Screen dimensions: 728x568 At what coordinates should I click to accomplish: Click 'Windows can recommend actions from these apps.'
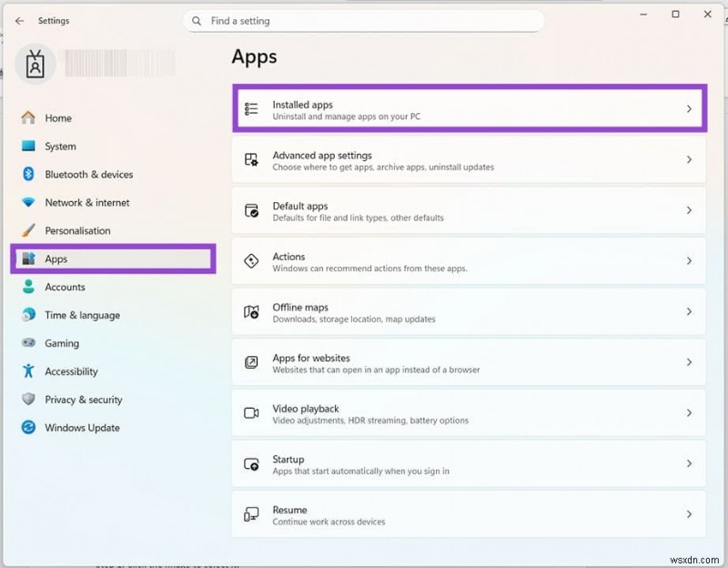(x=370, y=269)
